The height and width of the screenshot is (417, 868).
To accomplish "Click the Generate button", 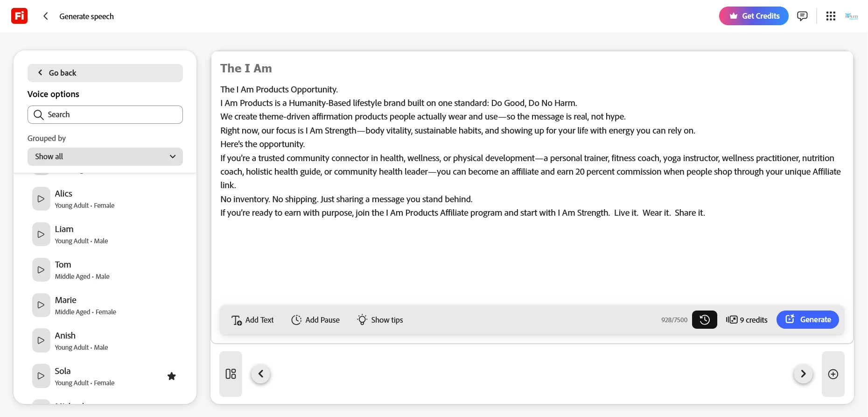I will point(808,320).
